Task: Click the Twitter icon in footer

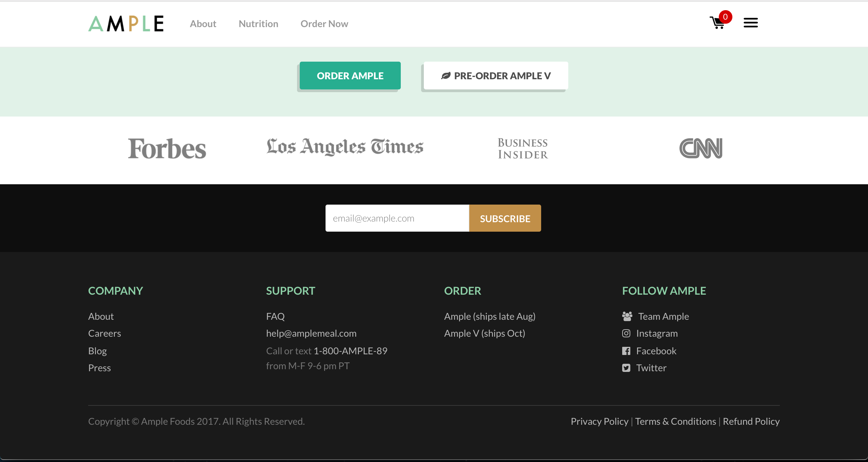Action: (626, 368)
